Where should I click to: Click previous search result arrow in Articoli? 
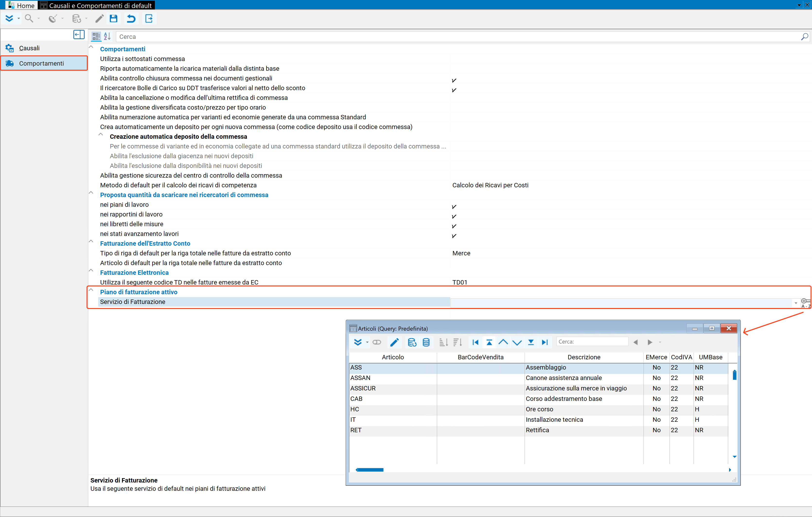click(636, 342)
